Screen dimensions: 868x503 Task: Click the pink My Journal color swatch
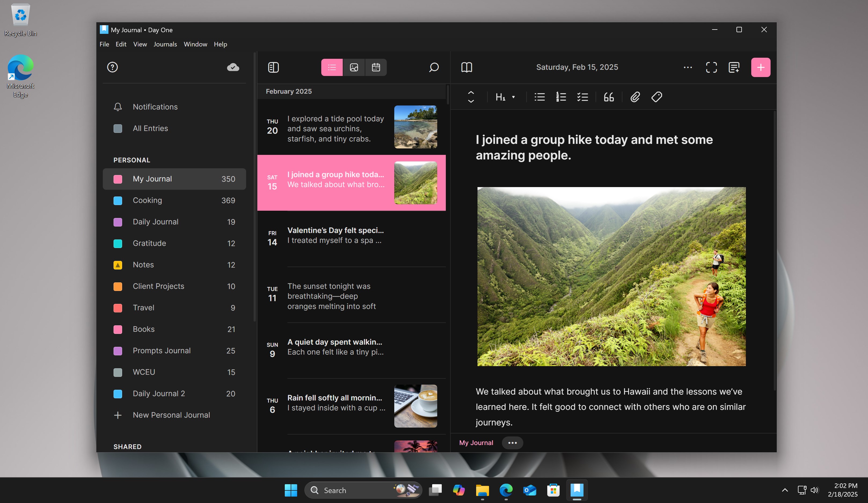coord(118,179)
